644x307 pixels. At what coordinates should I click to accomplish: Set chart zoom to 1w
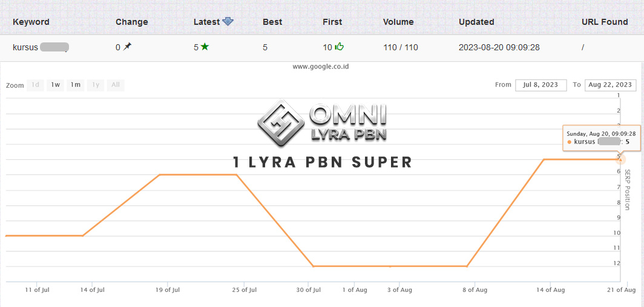(x=56, y=85)
